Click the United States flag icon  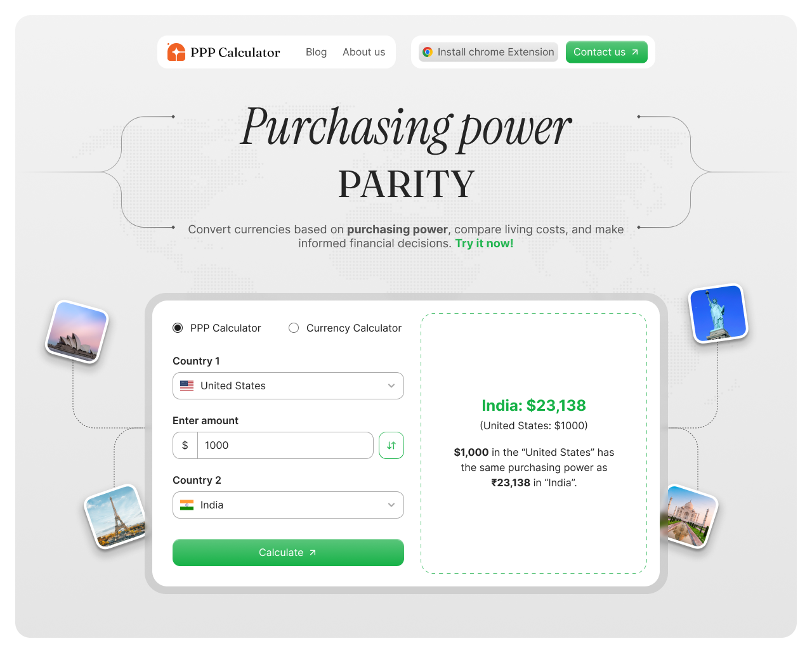click(187, 385)
